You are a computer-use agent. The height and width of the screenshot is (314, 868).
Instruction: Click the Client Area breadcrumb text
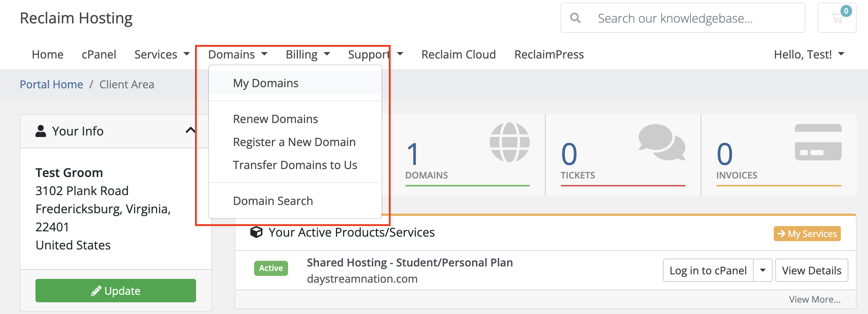tap(127, 84)
